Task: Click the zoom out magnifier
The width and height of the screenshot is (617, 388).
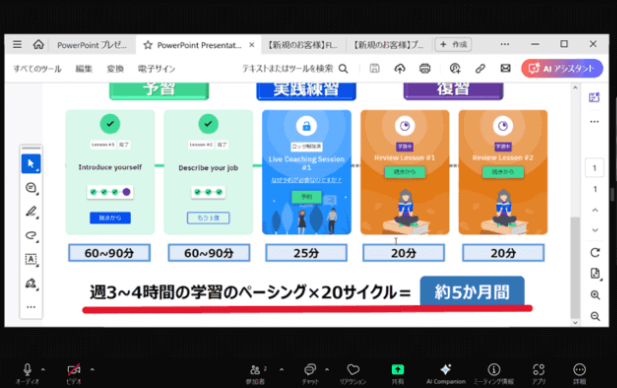Action: pos(595,316)
